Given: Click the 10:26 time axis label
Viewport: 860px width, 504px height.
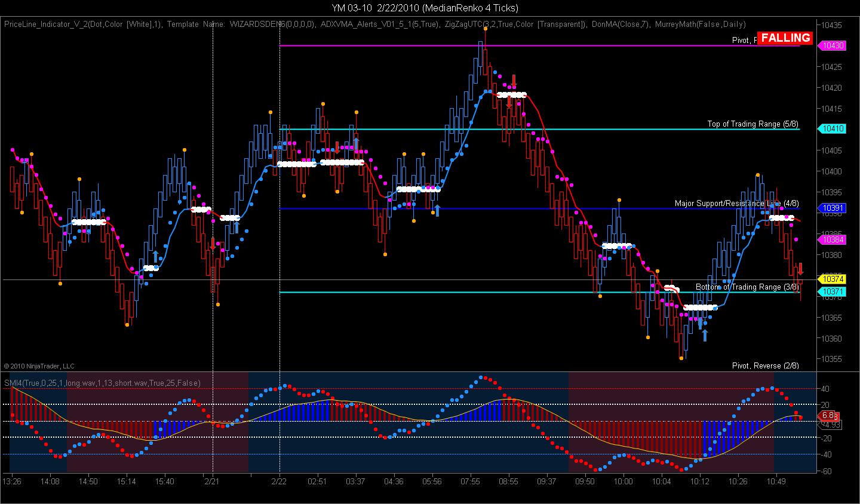Looking at the screenshot, I should [x=738, y=481].
